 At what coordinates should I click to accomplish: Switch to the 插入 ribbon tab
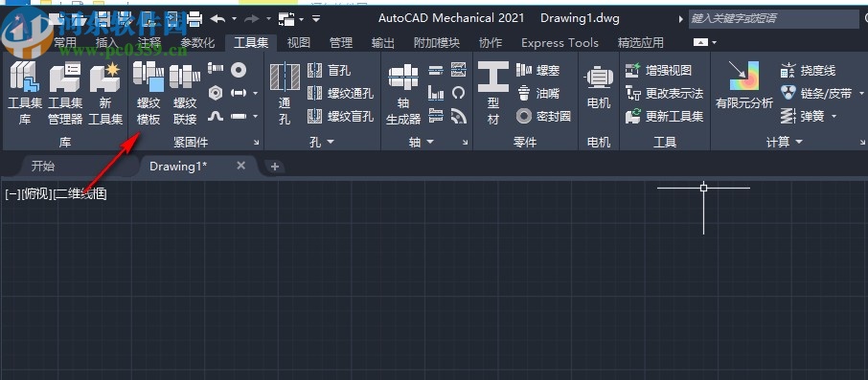(x=106, y=42)
